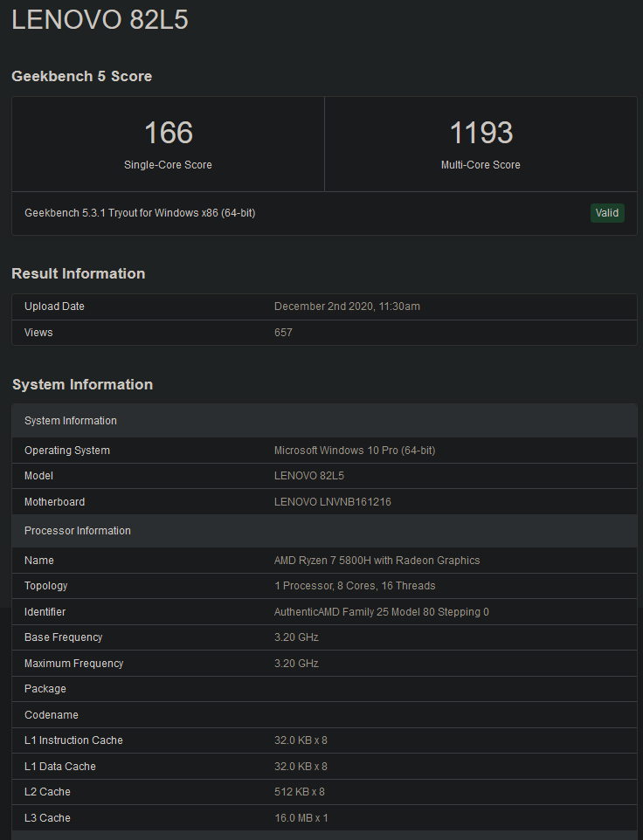
Task: Click the Views label
Action: point(38,333)
